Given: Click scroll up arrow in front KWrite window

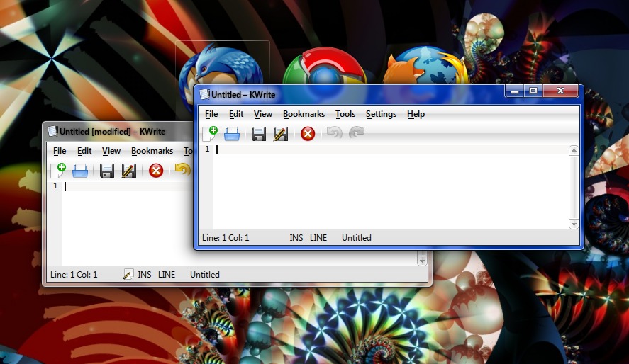Looking at the screenshot, I should (x=574, y=151).
